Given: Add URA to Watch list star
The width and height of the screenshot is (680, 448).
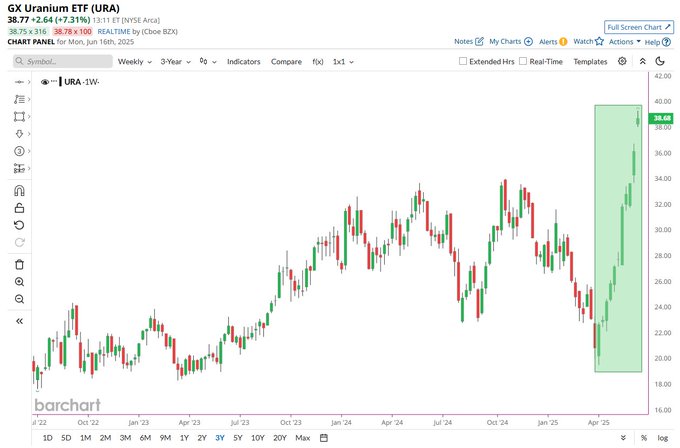Looking at the screenshot, I should [x=599, y=41].
